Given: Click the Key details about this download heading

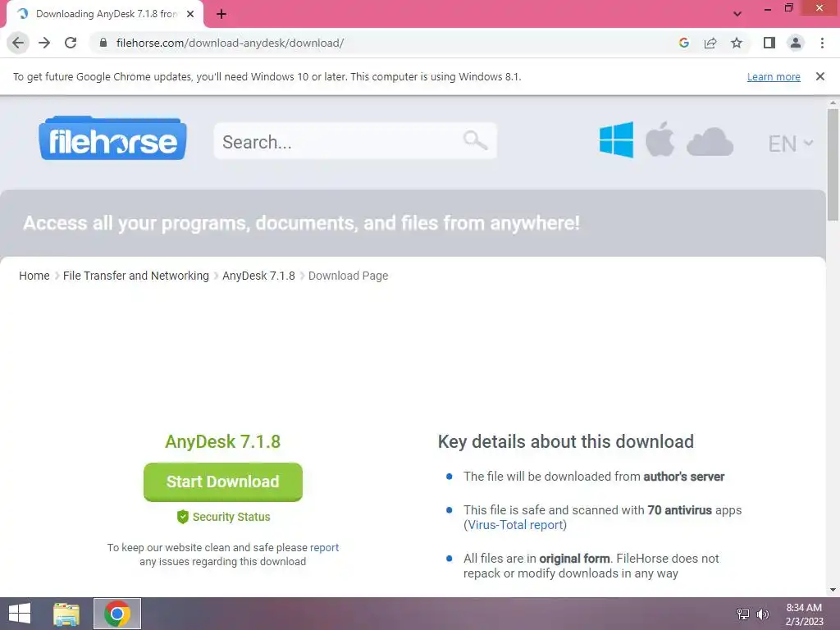Looking at the screenshot, I should pyautogui.click(x=566, y=441).
